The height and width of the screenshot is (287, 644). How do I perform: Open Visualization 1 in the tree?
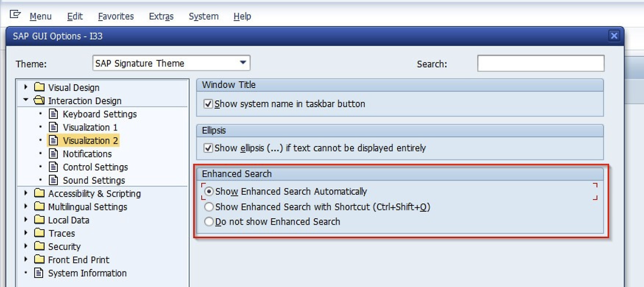(90, 127)
